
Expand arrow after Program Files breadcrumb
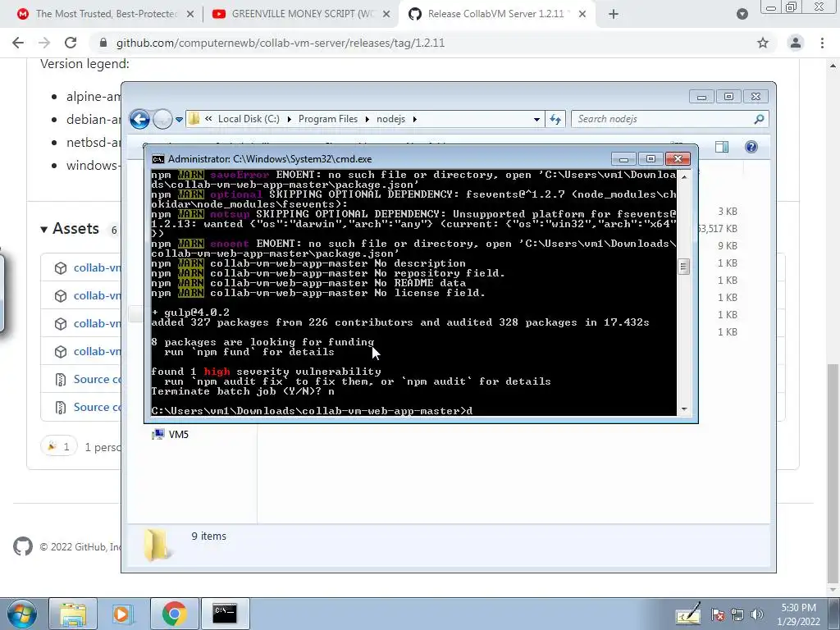click(x=367, y=119)
